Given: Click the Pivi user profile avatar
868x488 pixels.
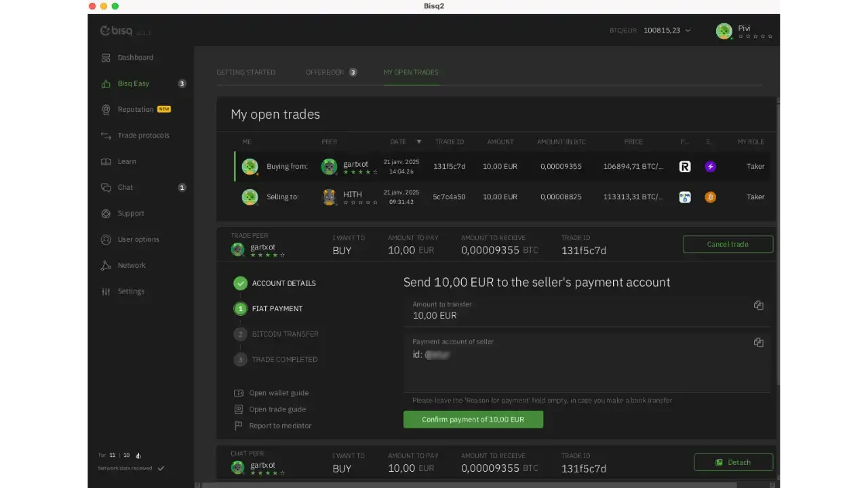Looking at the screenshot, I should [724, 31].
